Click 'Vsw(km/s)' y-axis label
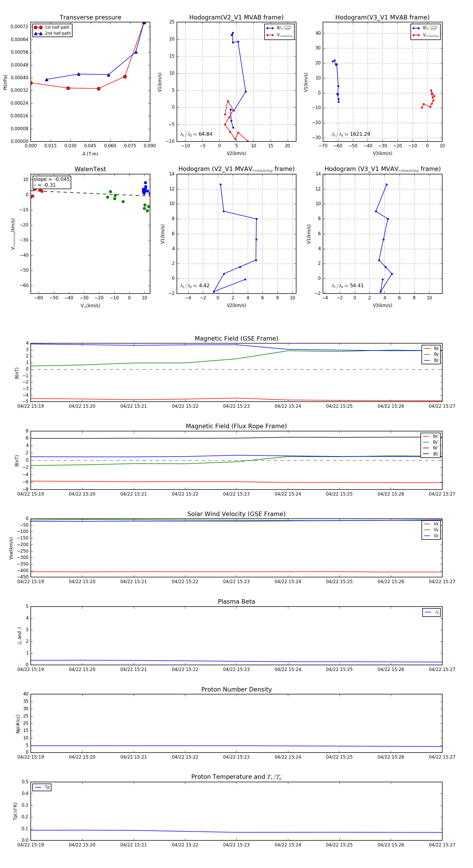The width and height of the screenshot is (473, 868). point(11,549)
